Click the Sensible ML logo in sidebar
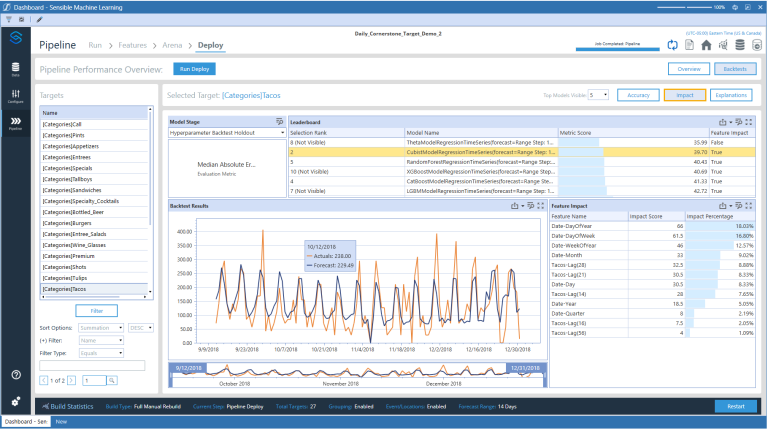Image resolution: width=768 pixels, height=429 pixels. [16, 37]
